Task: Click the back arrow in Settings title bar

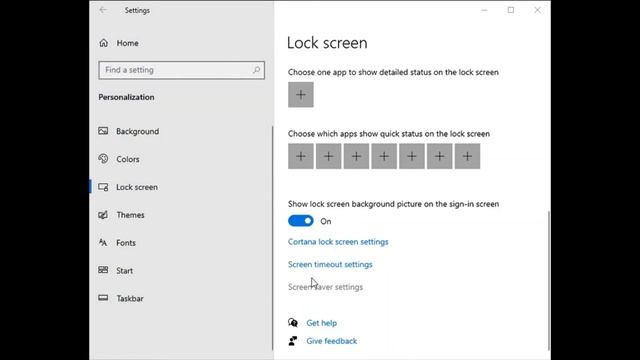Action: tap(103, 10)
